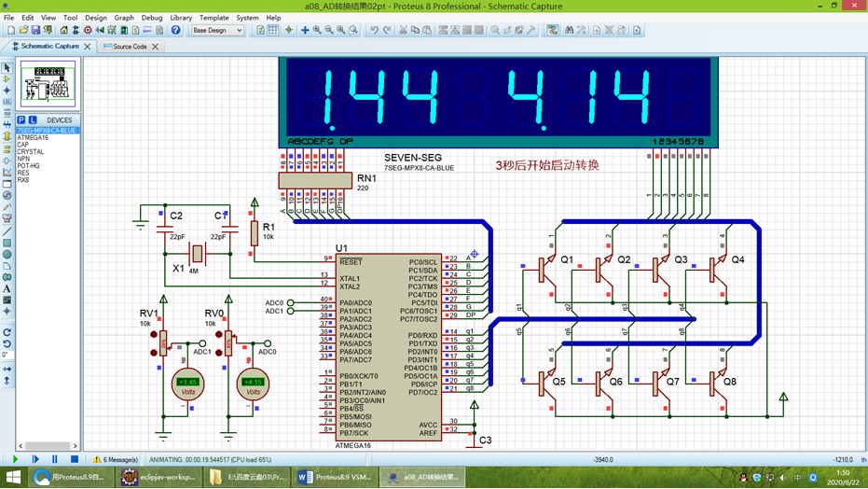Toggle grid display icon
This screenshot has height=489, width=868.
273,31
